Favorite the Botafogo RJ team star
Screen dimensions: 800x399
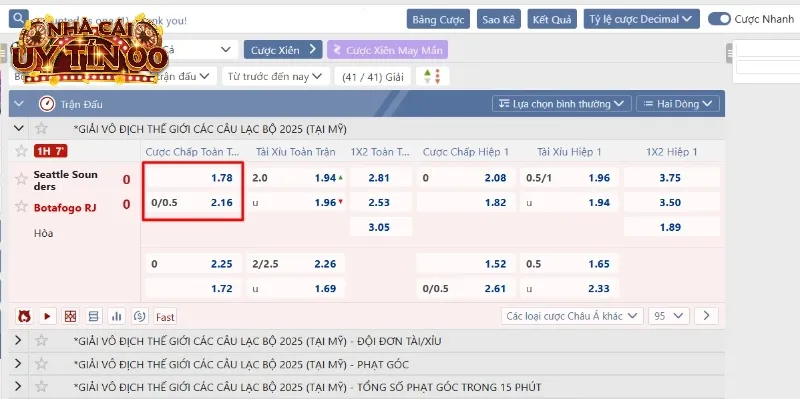(21, 207)
